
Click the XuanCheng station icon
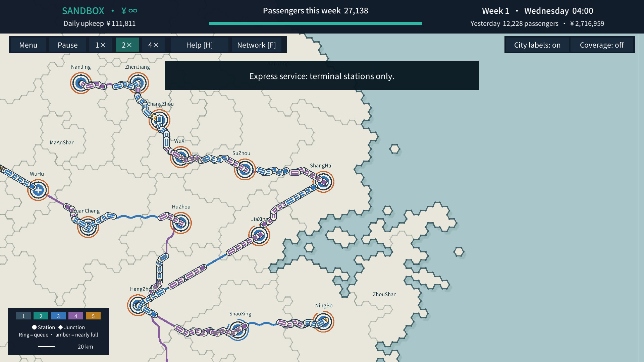(88, 227)
